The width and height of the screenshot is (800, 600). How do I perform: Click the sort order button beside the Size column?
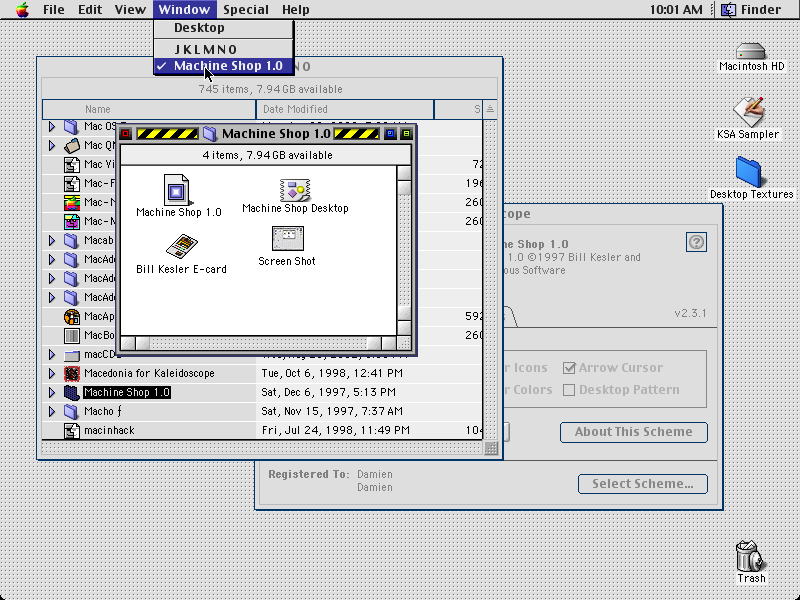490,109
